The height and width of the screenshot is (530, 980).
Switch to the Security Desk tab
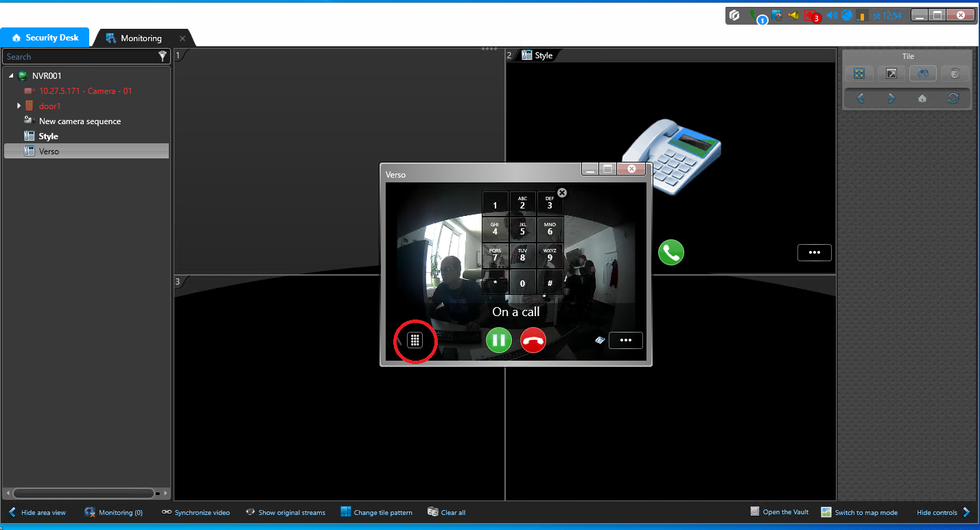(x=45, y=38)
